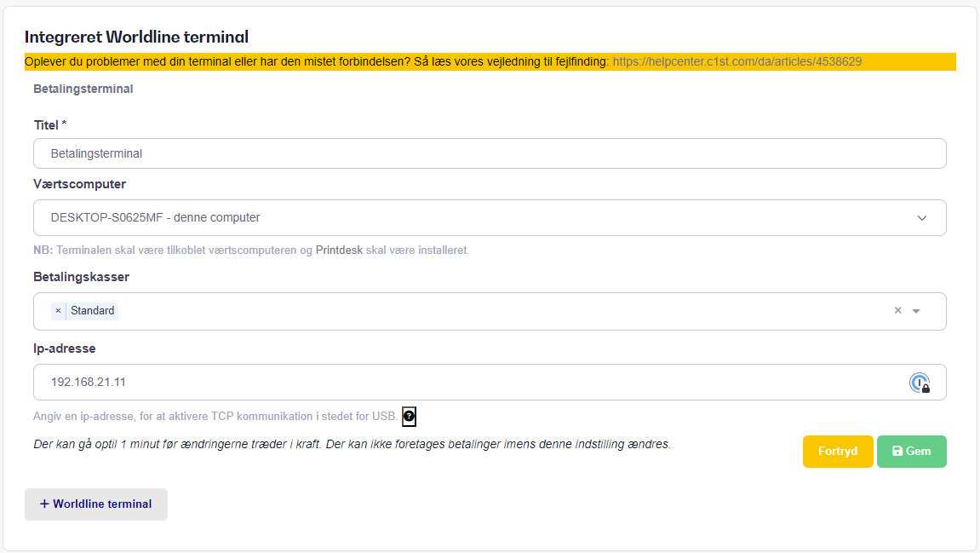Cancel changes with Fortryd button

(x=838, y=452)
